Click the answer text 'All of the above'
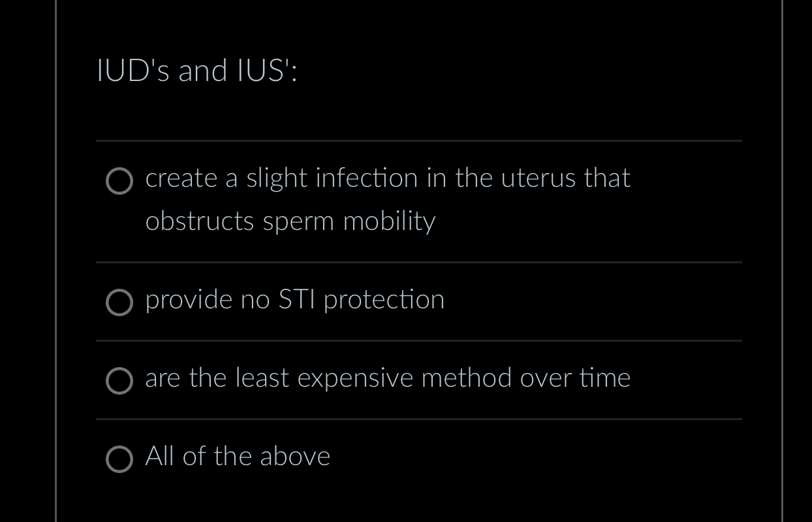 pyautogui.click(x=237, y=457)
